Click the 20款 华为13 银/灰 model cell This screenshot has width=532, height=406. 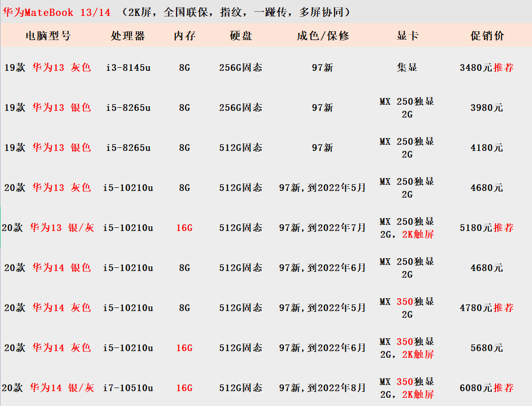point(48,227)
